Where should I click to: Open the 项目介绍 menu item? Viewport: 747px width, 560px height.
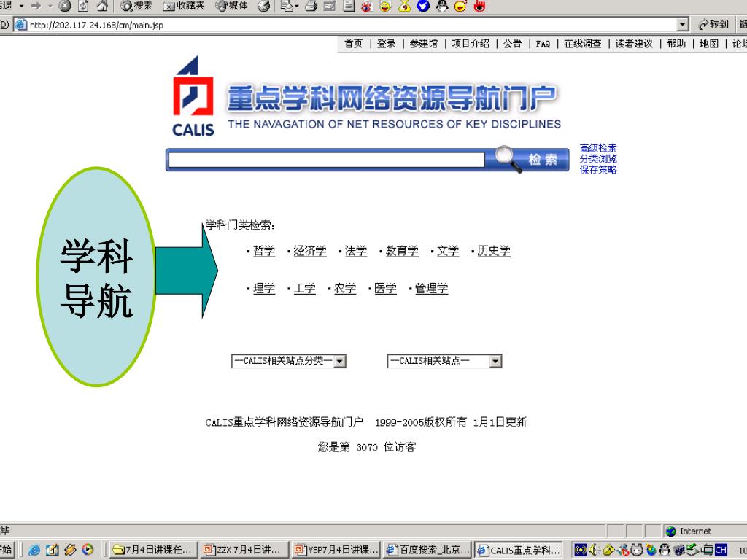click(471, 44)
